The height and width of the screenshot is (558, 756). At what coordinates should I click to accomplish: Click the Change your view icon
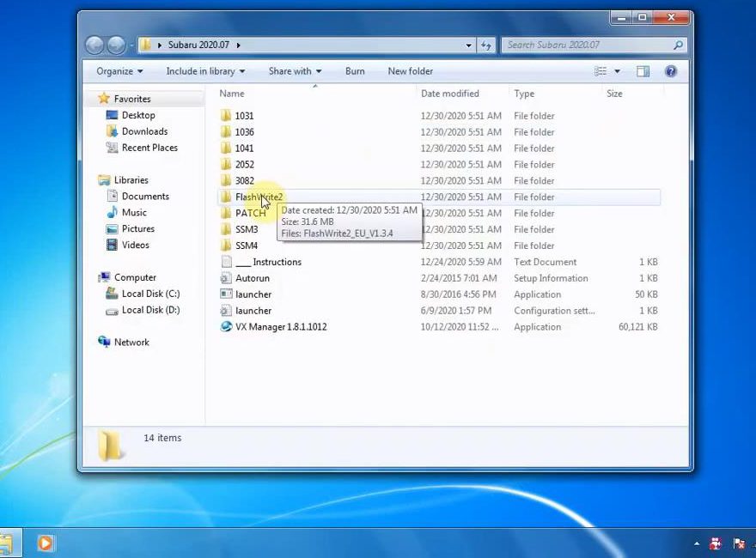pyautogui.click(x=601, y=71)
